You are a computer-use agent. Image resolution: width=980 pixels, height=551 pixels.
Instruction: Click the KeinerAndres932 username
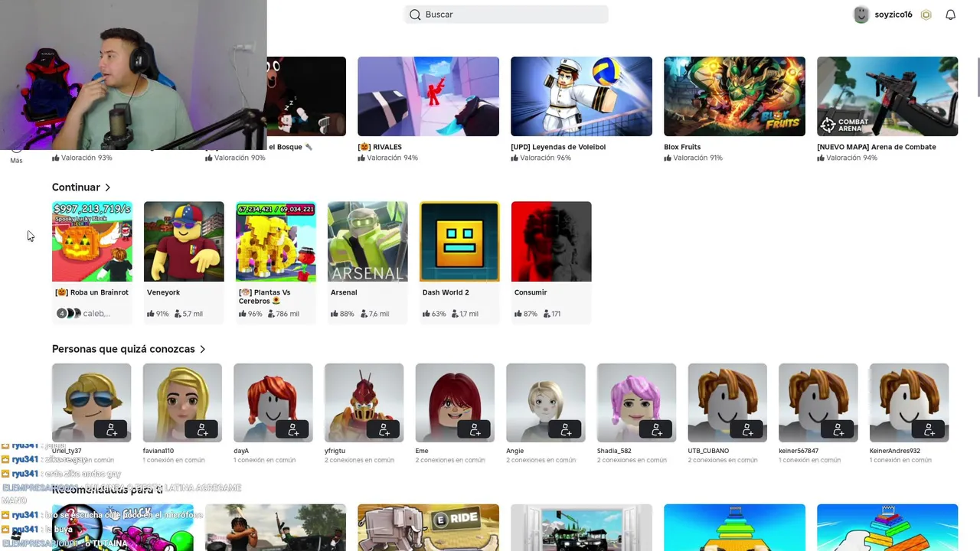tap(895, 451)
